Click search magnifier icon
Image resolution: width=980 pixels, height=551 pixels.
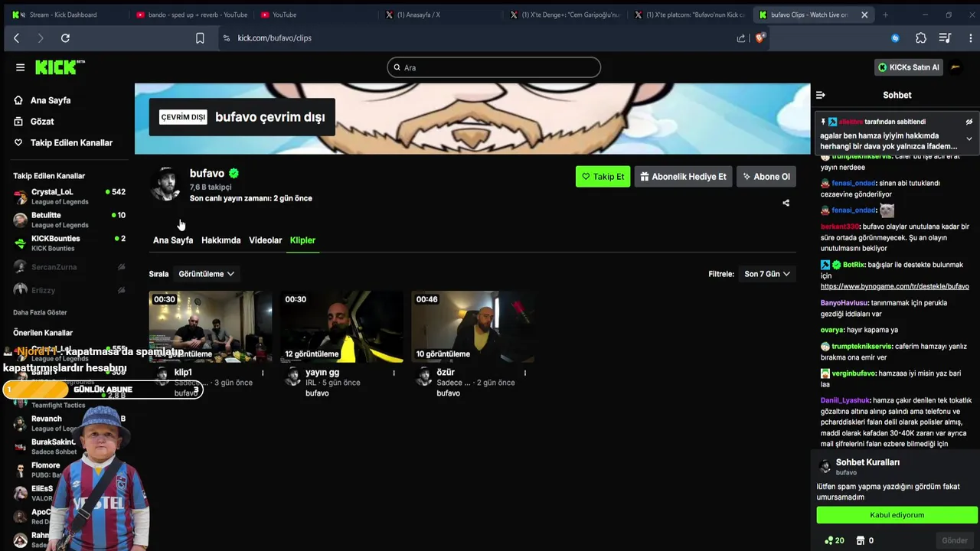pyautogui.click(x=397, y=67)
